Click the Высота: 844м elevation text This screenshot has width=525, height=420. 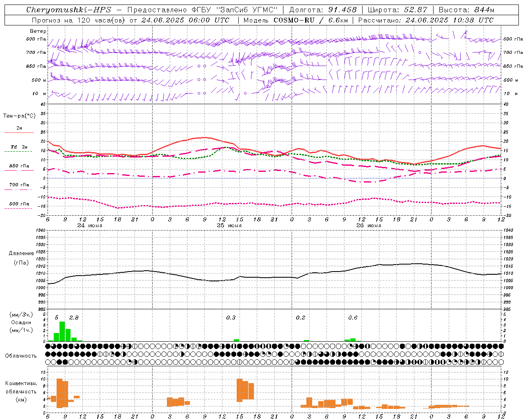pyautogui.click(x=466, y=10)
